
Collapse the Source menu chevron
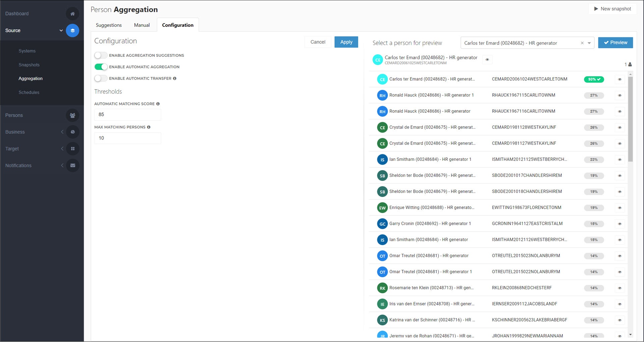point(61,31)
